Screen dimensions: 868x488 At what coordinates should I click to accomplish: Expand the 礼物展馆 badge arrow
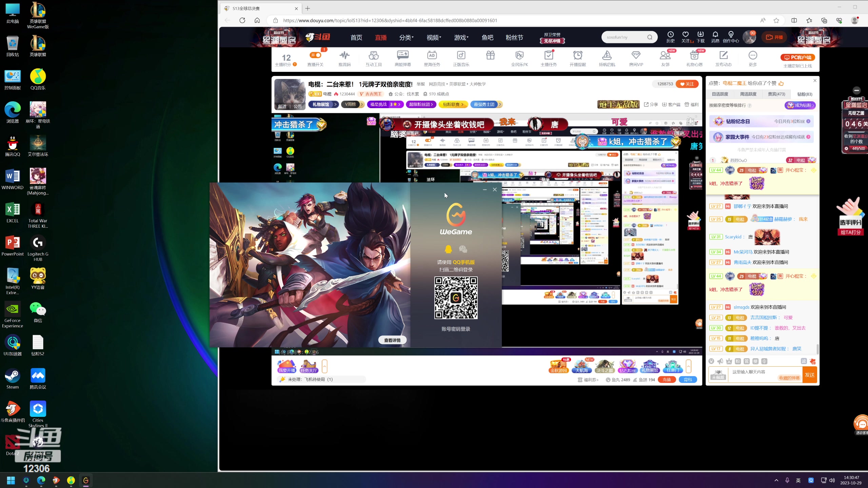click(x=335, y=104)
